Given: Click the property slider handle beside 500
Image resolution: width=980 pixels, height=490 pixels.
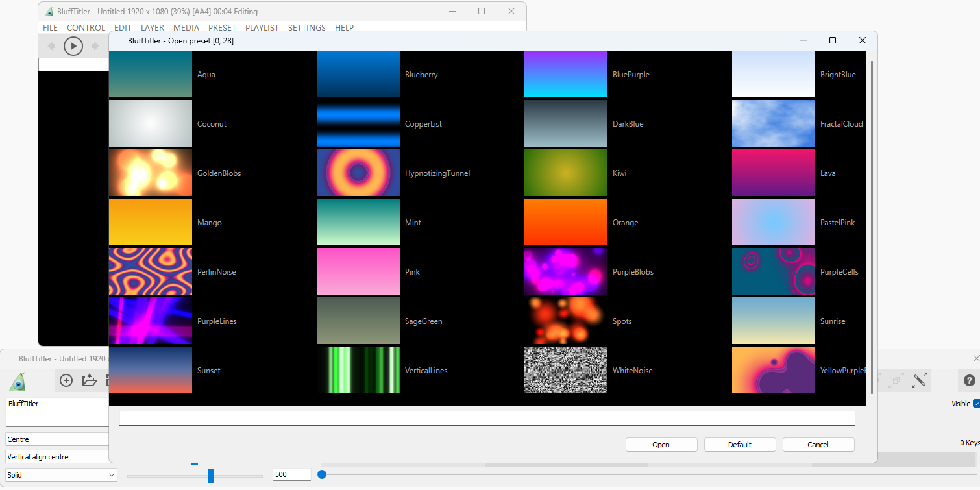Looking at the screenshot, I should [211, 476].
